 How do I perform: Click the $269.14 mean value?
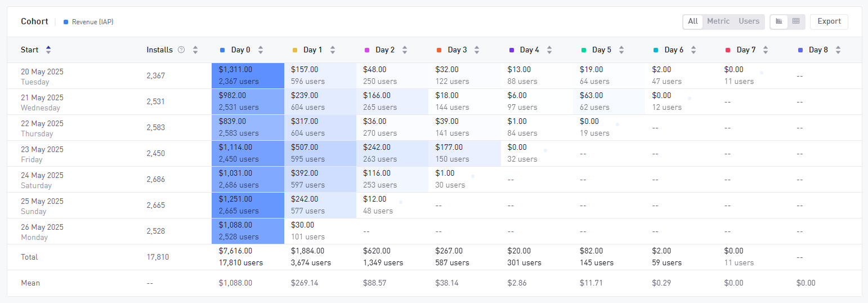coord(305,283)
